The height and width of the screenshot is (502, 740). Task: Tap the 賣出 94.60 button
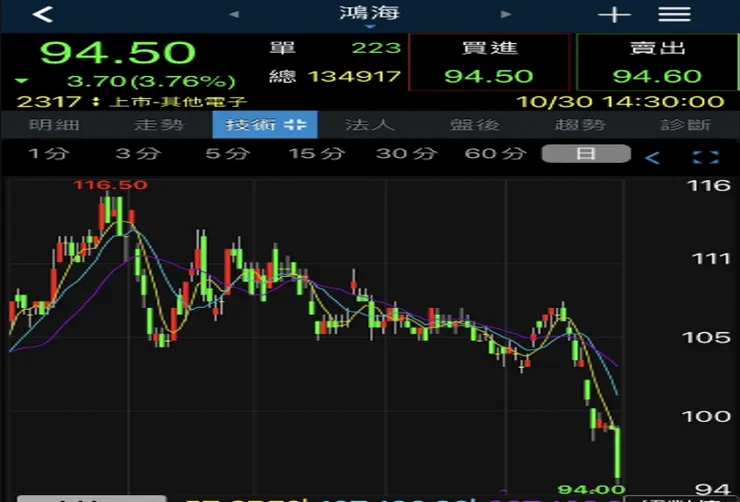tap(657, 62)
